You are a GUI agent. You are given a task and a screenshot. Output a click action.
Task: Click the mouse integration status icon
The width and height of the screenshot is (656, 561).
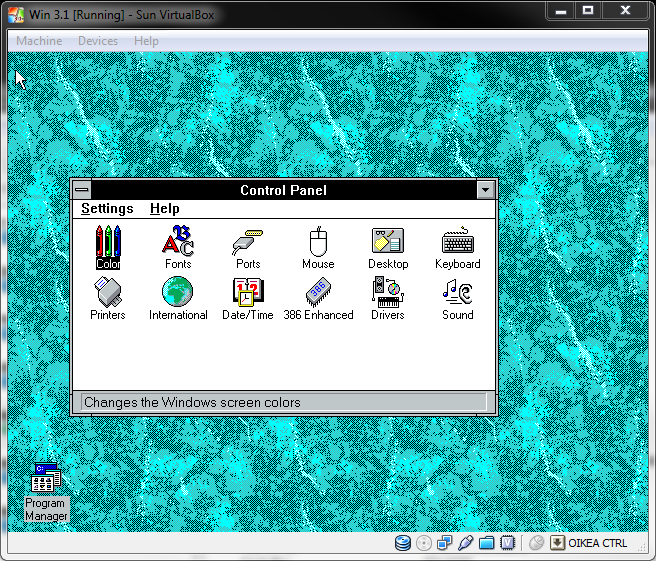[536, 543]
